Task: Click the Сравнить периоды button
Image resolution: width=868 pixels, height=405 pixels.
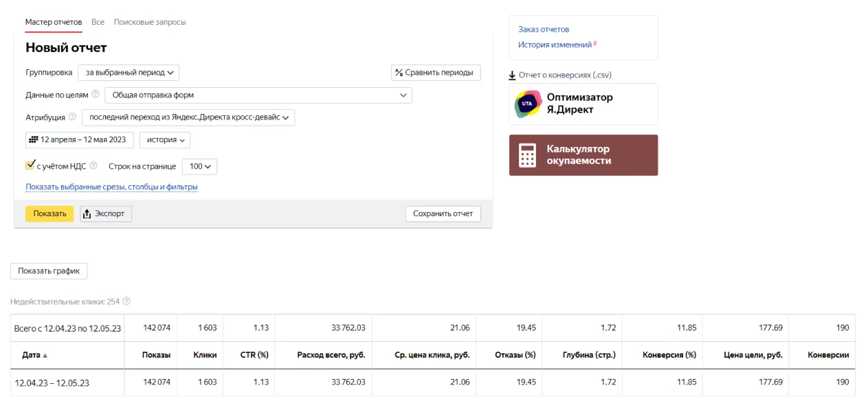Action: coord(436,73)
